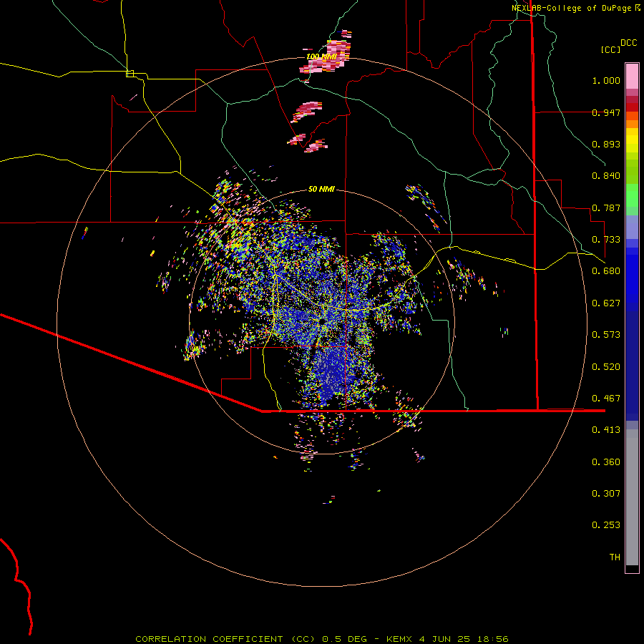Image resolution: width=644 pixels, height=644 pixels.
Task: Select the 0.253 scale value
Action: [606, 525]
